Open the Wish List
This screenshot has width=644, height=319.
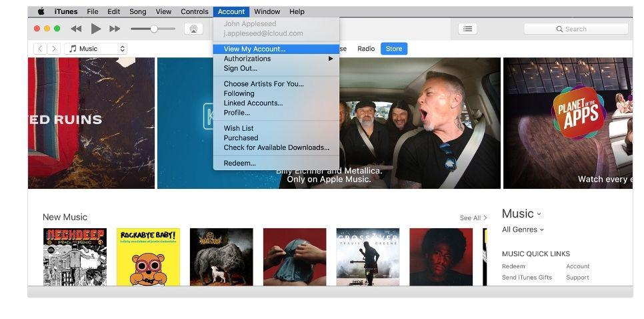click(277, 128)
